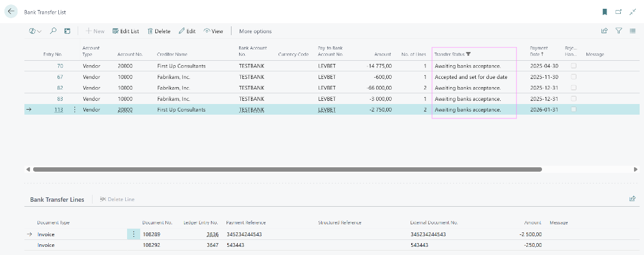The image size is (644, 255).
Task: Click the search magnifier icon
Action: pos(53,31)
